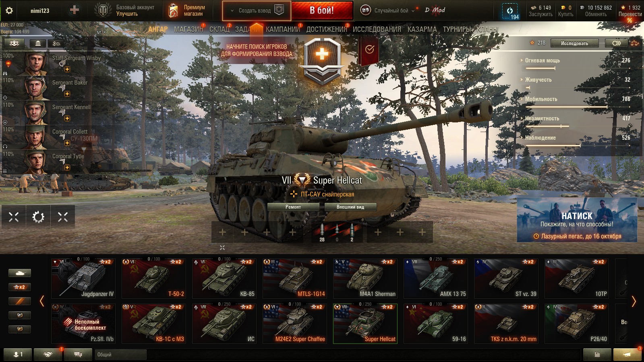Image resolution: width=644 pixels, height=362 pixels.
Task: Toggle the x2 bonus carousel filter
Action: (20, 287)
